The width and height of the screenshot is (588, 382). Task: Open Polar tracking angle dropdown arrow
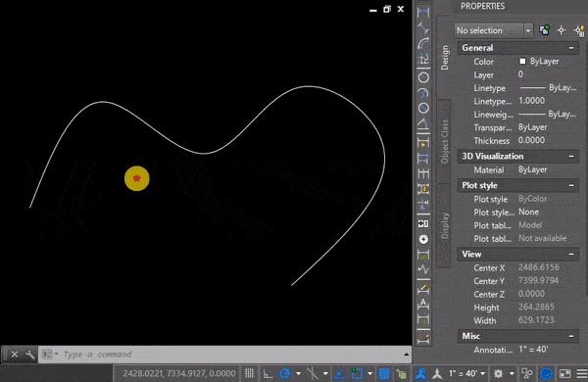pos(299,374)
